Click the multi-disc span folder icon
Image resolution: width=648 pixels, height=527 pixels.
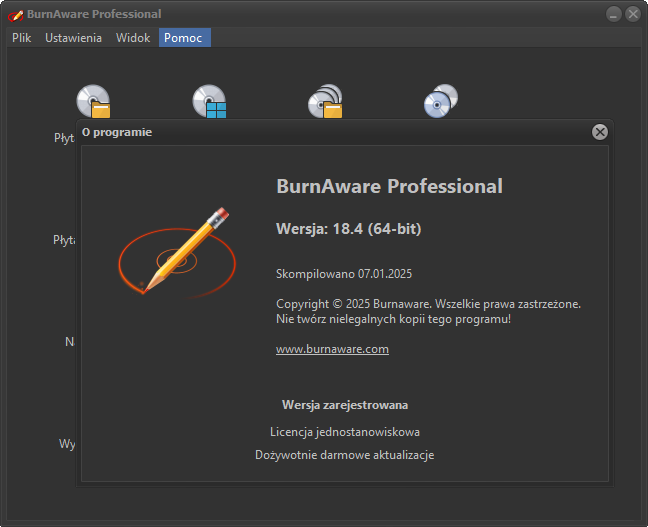[x=326, y=101]
